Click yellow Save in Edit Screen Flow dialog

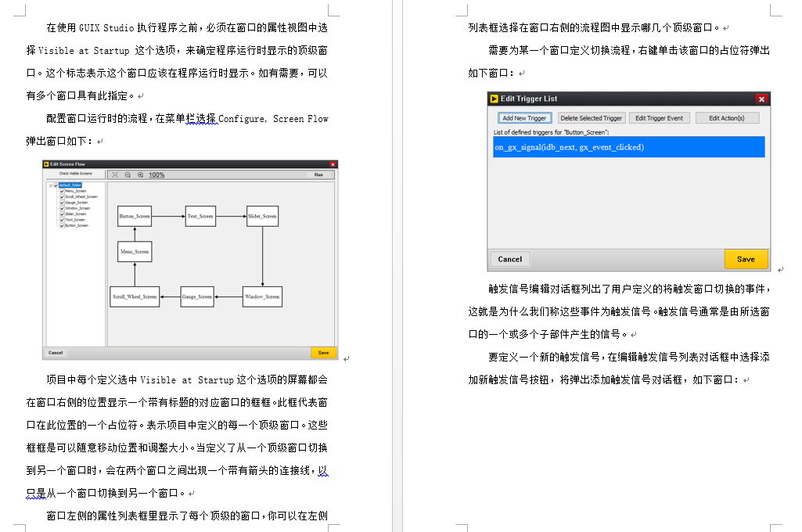(323, 353)
